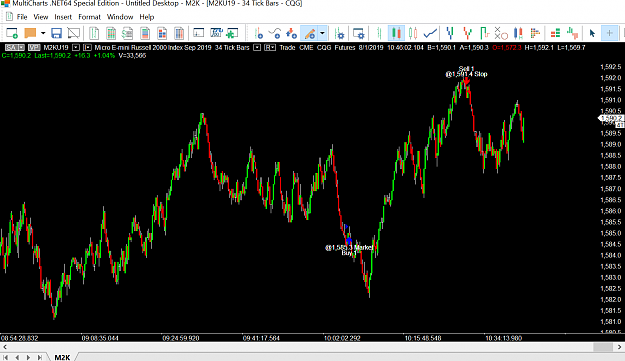Click the add instrument bars icon with plus
Image resolution: width=625 pixels, height=361 pixels.
258,33
